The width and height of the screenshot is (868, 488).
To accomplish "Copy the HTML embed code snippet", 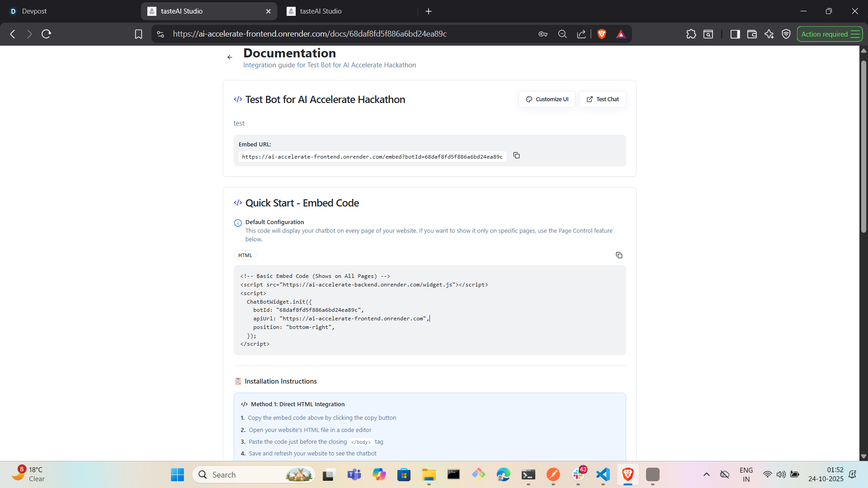I will coord(619,255).
